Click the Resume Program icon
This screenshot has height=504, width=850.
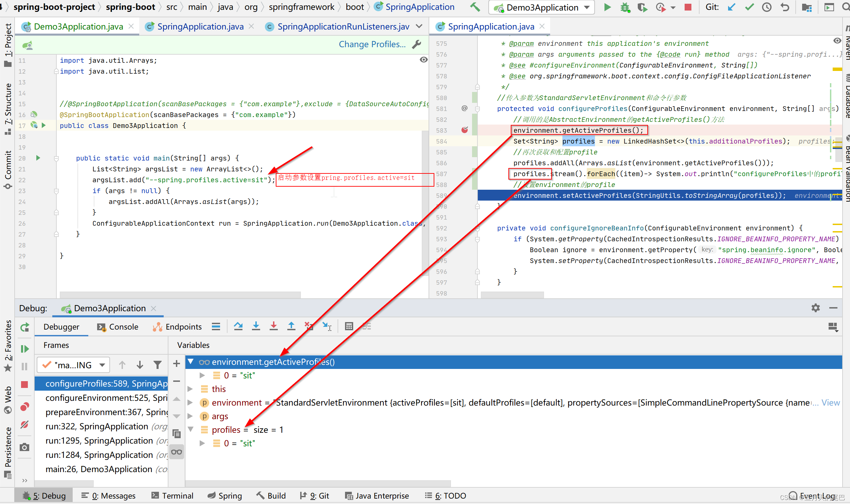[x=25, y=349]
